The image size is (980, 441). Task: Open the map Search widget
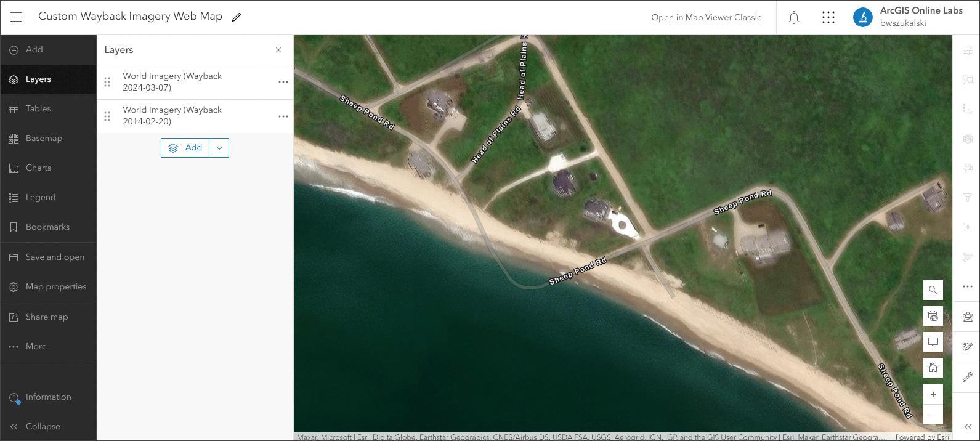click(933, 290)
